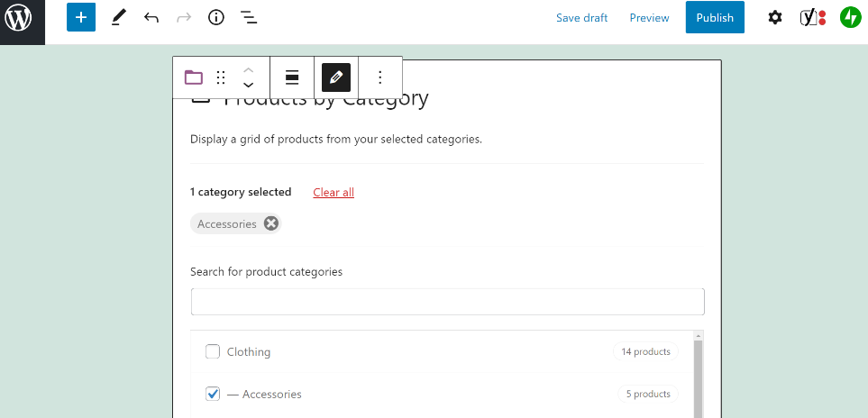Screen dimensions: 868x418
Task: Open the block alignment dropdown
Action: tap(292, 77)
